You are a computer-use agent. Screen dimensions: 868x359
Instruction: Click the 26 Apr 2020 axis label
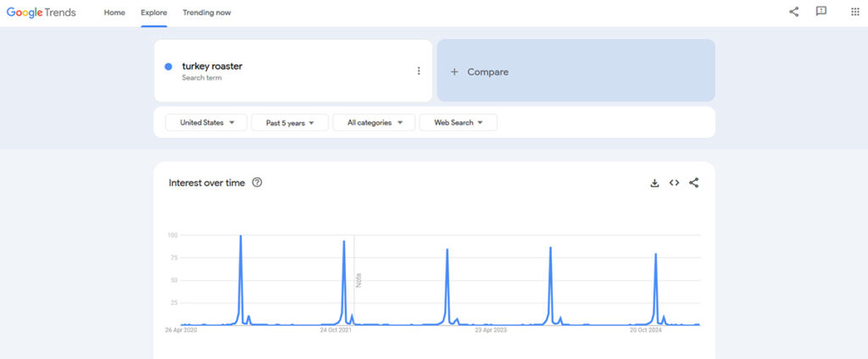click(181, 330)
